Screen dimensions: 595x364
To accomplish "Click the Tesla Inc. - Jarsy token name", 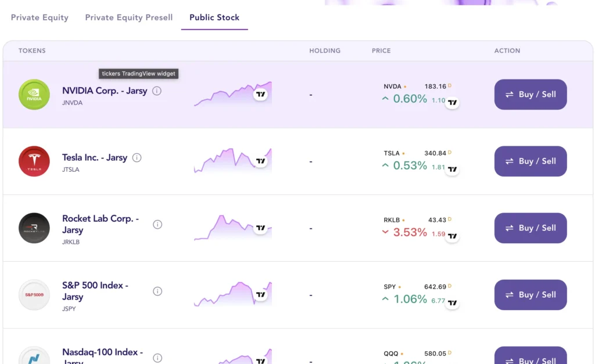I will point(95,158).
